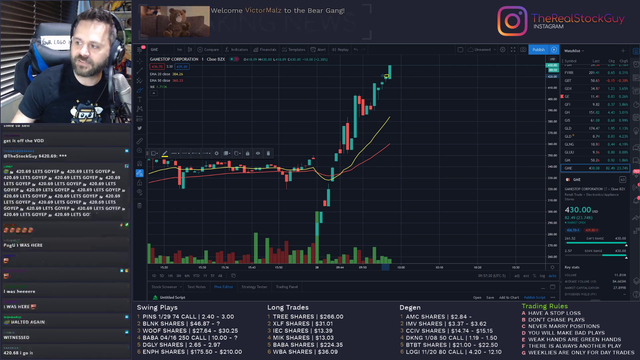Click the highlighted drawing mode icon
The width and height of the screenshot is (640, 360).
pyautogui.click(x=140, y=173)
